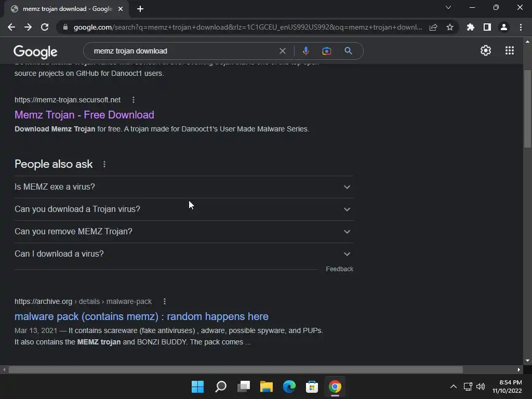532x399 pixels.
Task: Open "Memz Trojan - Free Download" link
Action: point(84,115)
